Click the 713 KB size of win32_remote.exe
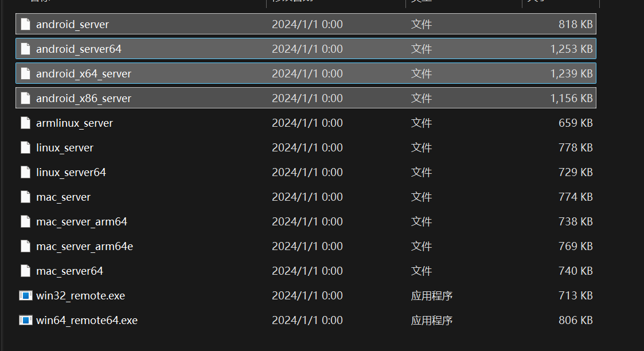Image resolution: width=644 pixels, height=351 pixels. pyautogui.click(x=575, y=296)
